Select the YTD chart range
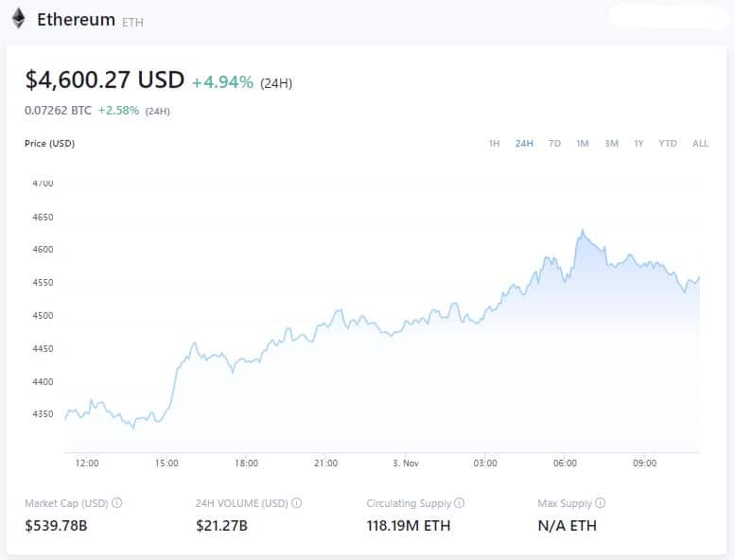 pyautogui.click(x=668, y=144)
